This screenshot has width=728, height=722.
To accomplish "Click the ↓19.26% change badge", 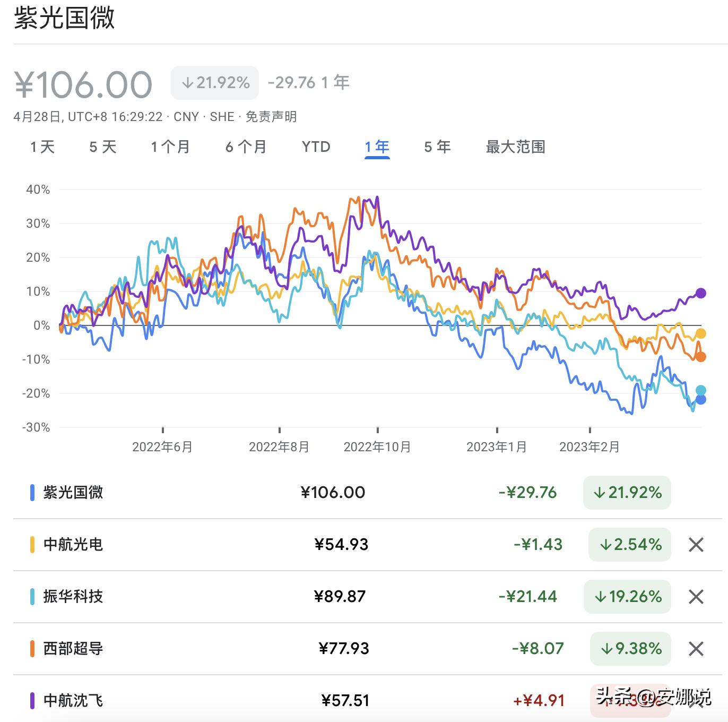I will pos(627,597).
